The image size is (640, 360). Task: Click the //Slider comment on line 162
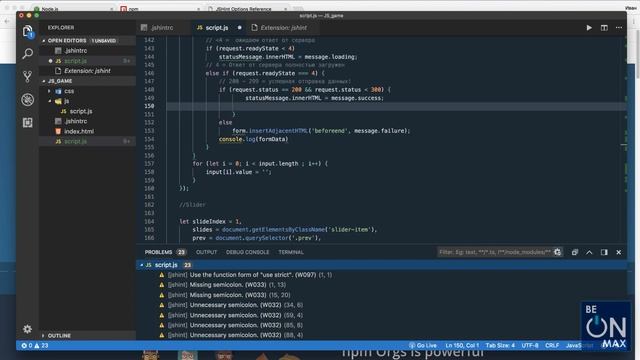coord(193,205)
